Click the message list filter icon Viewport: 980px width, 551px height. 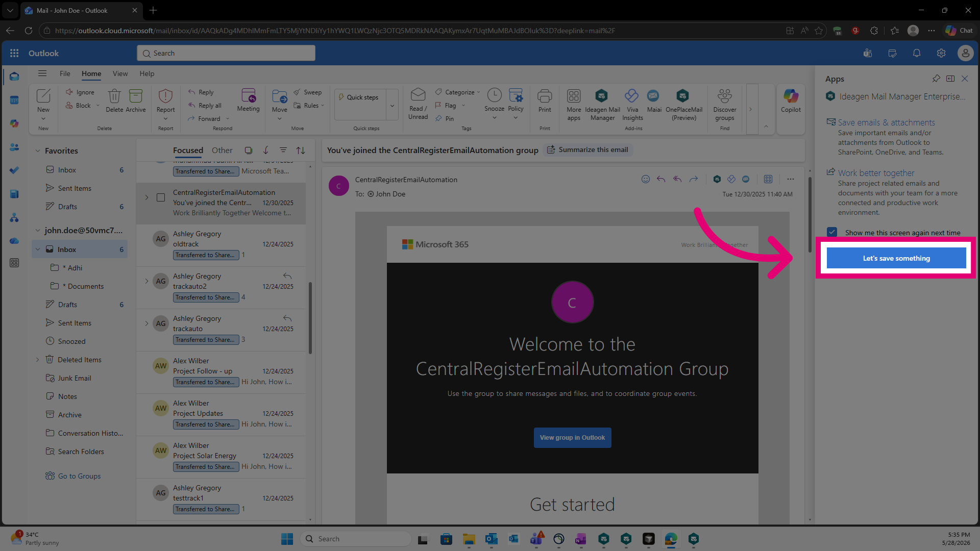pyautogui.click(x=283, y=150)
